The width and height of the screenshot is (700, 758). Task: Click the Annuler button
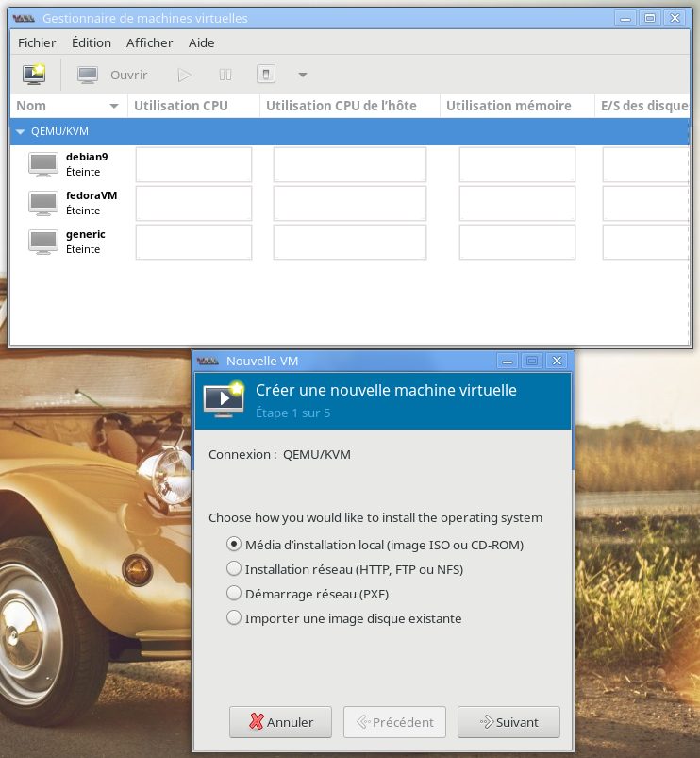coord(279,722)
